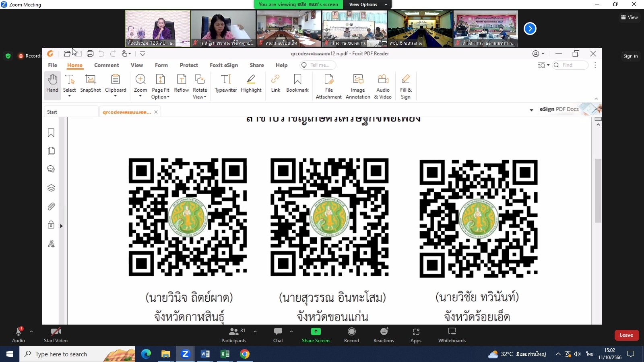Viewport: 644px width, 362px height.
Task: Click the Find search field
Action: [x=570, y=65]
